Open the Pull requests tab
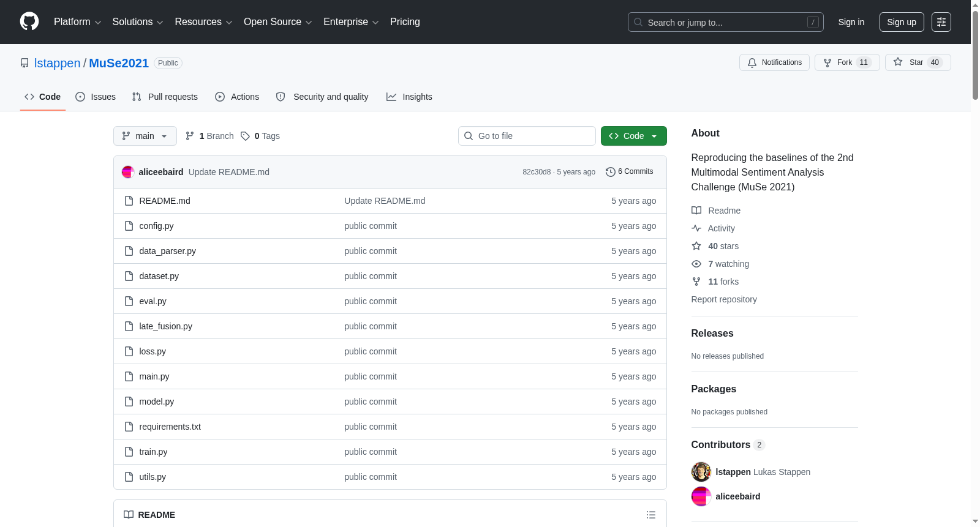This screenshot has height=527, width=980. coord(165,97)
